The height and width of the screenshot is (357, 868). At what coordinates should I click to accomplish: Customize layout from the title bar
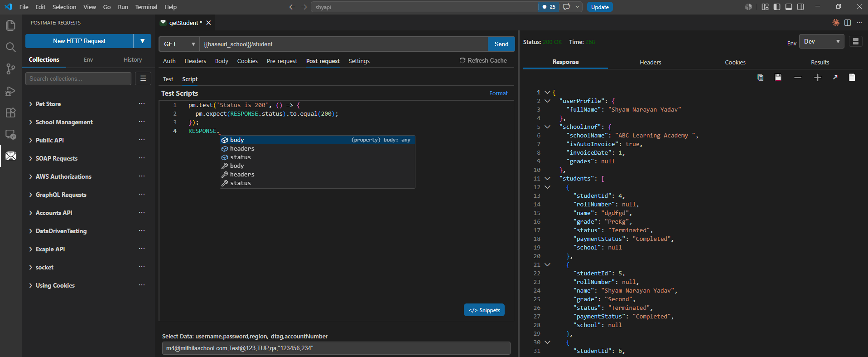(x=765, y=7)
